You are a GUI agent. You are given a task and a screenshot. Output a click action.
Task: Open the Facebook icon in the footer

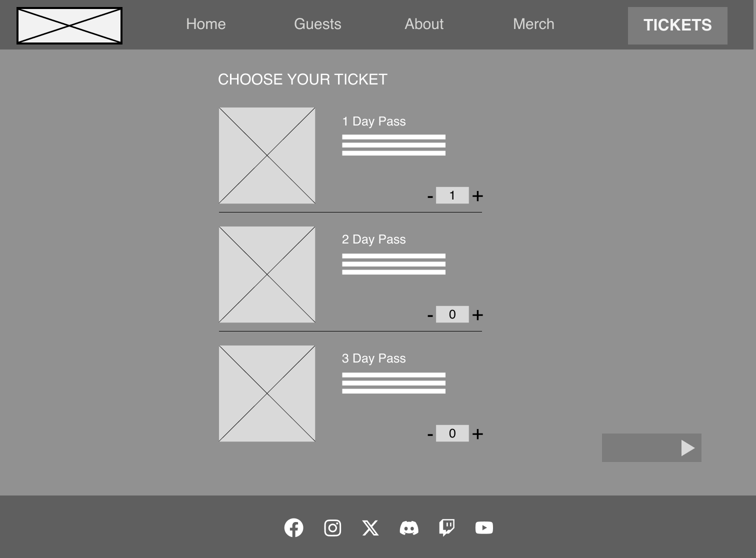click(293, 527)
